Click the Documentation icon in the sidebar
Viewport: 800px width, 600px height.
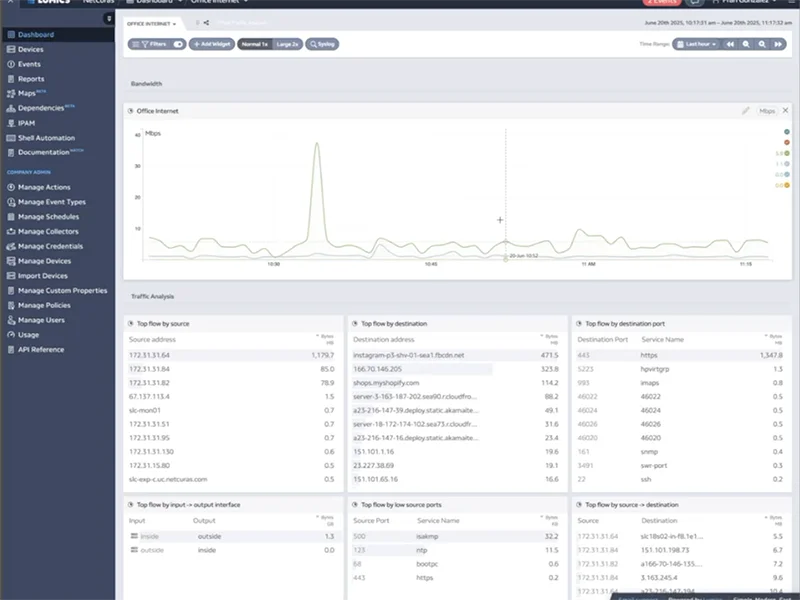tap(11, 153)
